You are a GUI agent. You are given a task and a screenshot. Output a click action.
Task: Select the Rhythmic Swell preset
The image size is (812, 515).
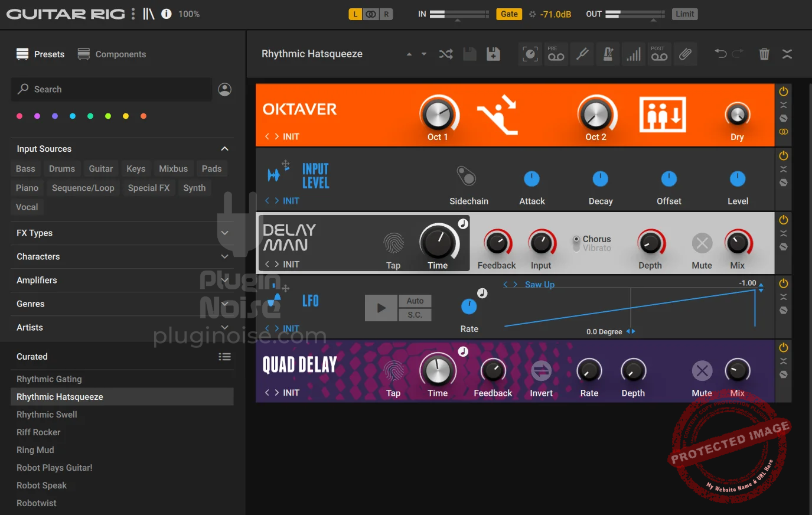coord(122,415)
